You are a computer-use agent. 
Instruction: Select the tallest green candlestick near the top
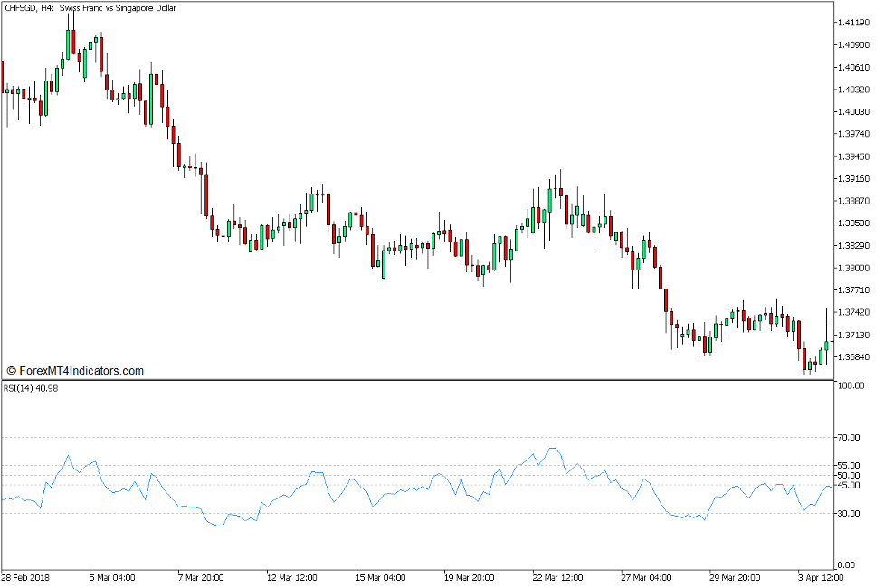point(68,45)
